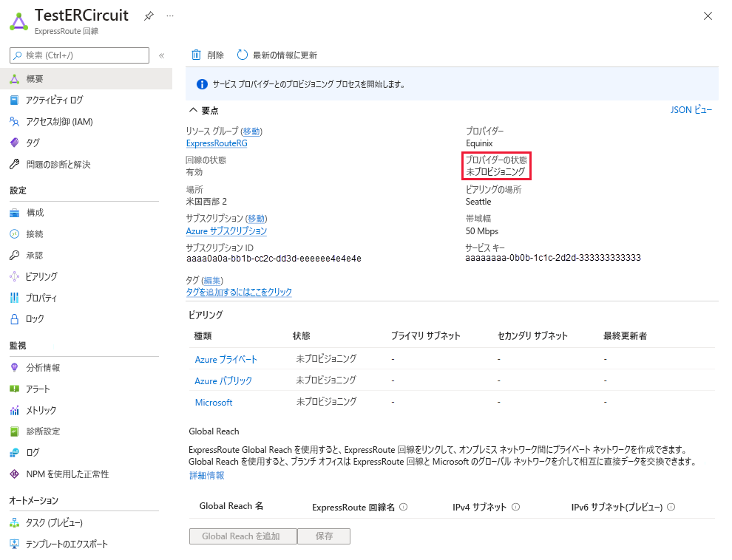This screenshot has width=732, height=560.
Task: Click the 分析情報 lightbulb icon
Action: click(15, 367)
